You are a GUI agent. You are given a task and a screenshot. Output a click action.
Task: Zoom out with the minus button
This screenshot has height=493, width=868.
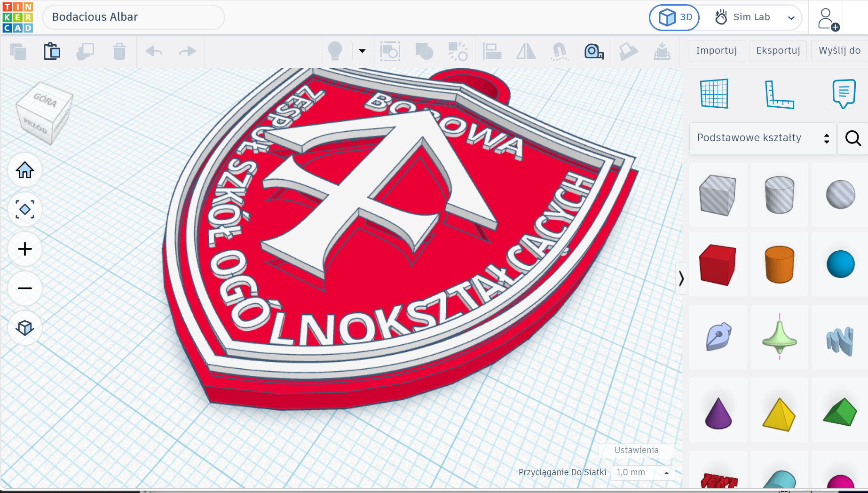coord(25,288)
